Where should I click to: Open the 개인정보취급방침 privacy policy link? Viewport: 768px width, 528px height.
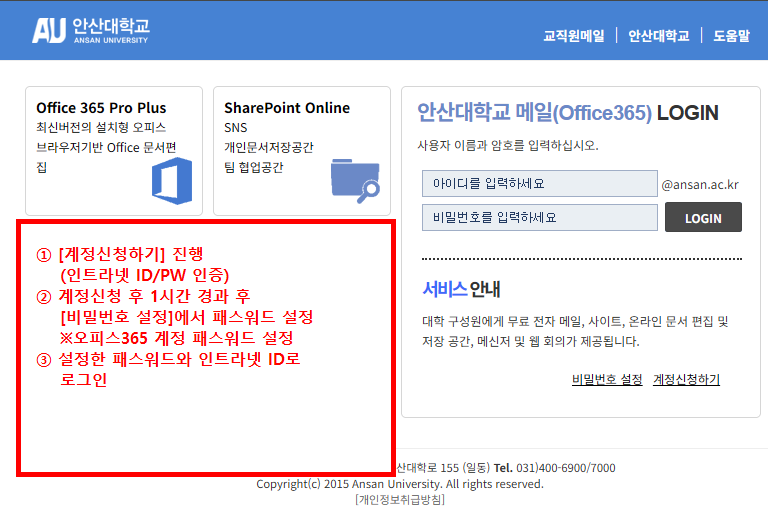400,500
